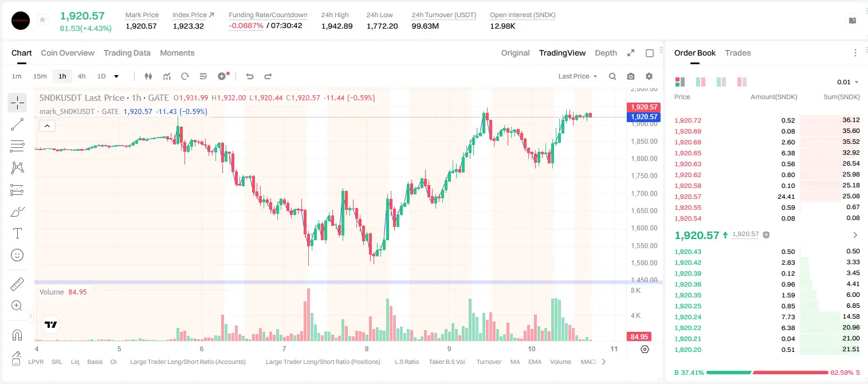Select the 4h timeframe button
The image size is (868, 384).
tap(81, 76)
